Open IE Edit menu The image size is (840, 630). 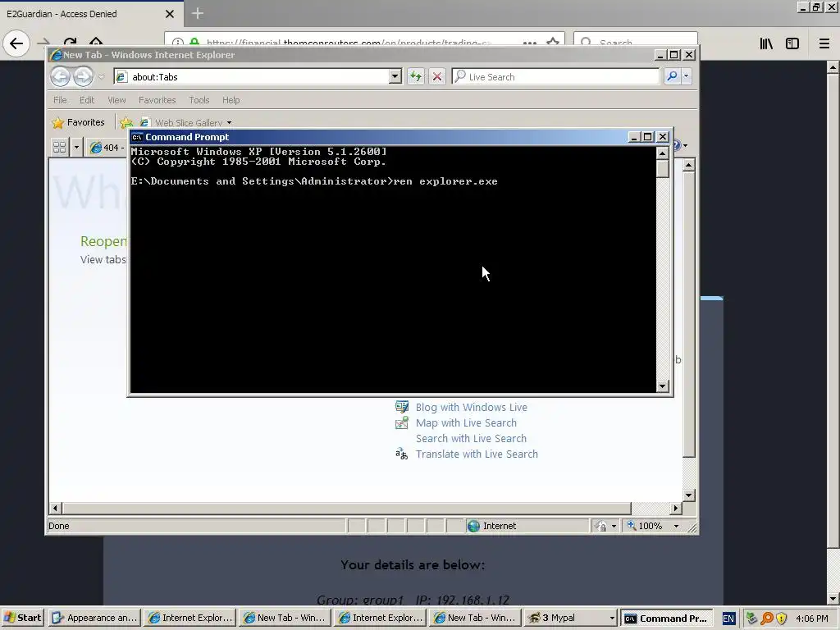[x=87, y=100]
